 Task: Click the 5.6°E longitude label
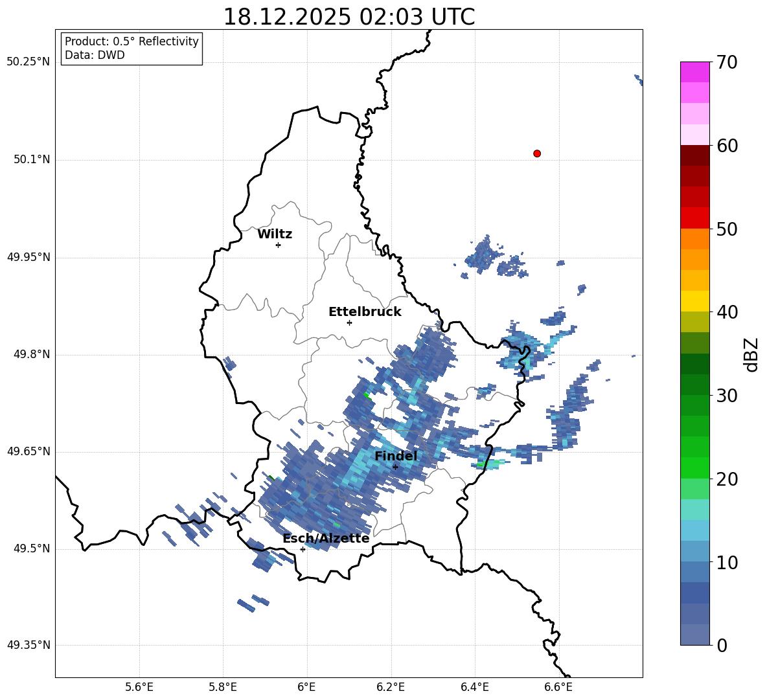tap(139, 687)
